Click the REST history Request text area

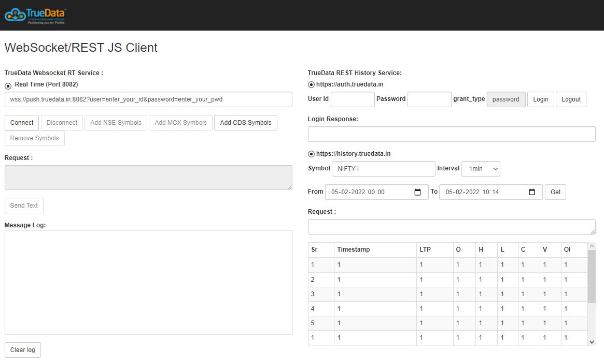point(452,227)
